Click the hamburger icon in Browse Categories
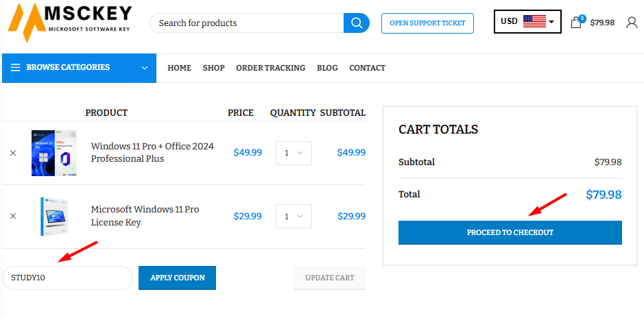 pos(16,68)
